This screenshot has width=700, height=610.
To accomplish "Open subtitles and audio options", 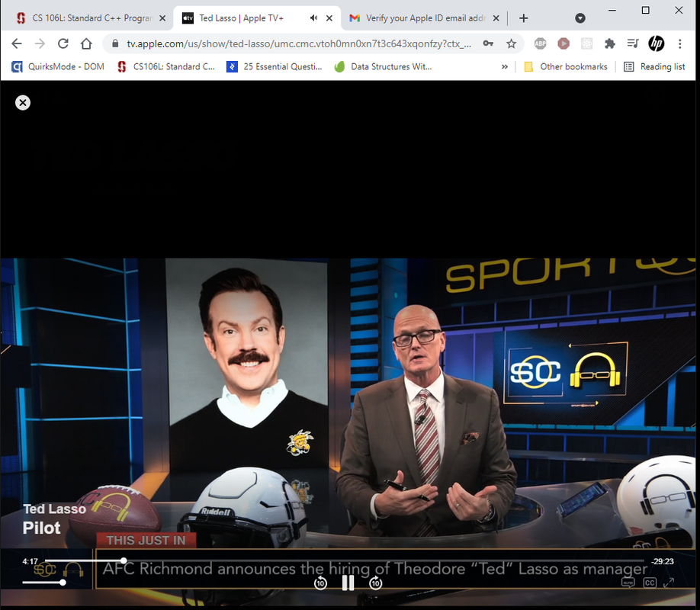I will 628,583.
